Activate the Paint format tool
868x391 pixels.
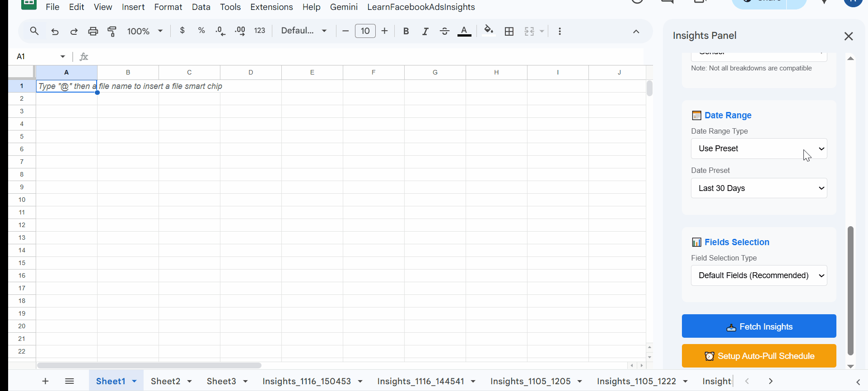click(112, 31)
